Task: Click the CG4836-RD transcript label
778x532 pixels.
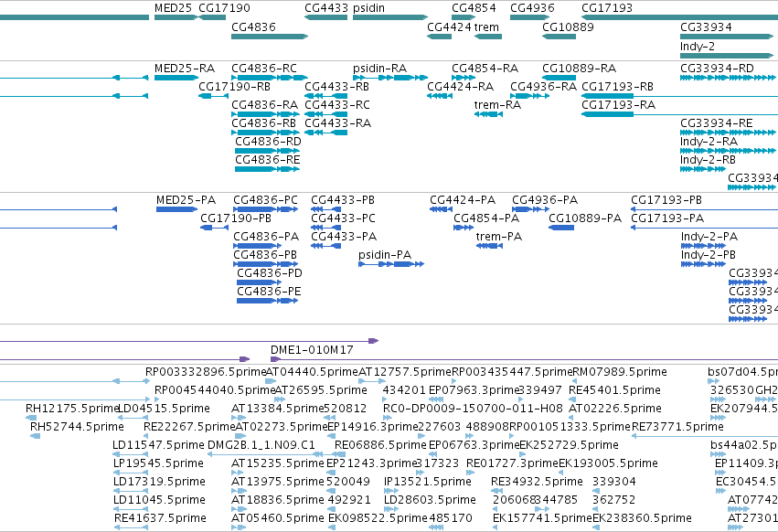Action: pos(268,142)
